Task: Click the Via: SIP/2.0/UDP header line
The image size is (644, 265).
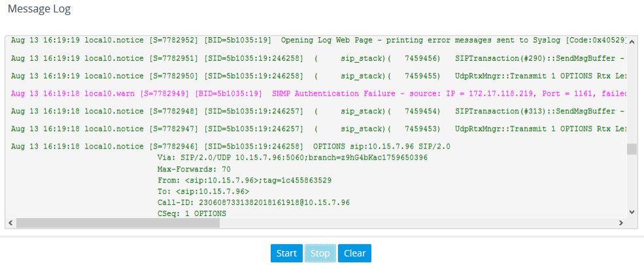Action: (x=292, y=158)
